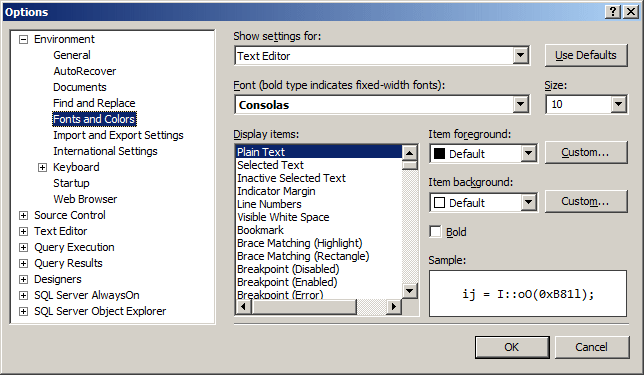The image size is (644, 375).
Task: Expand the SQL Server Object Explorer node
Action: tap(24, 312)
